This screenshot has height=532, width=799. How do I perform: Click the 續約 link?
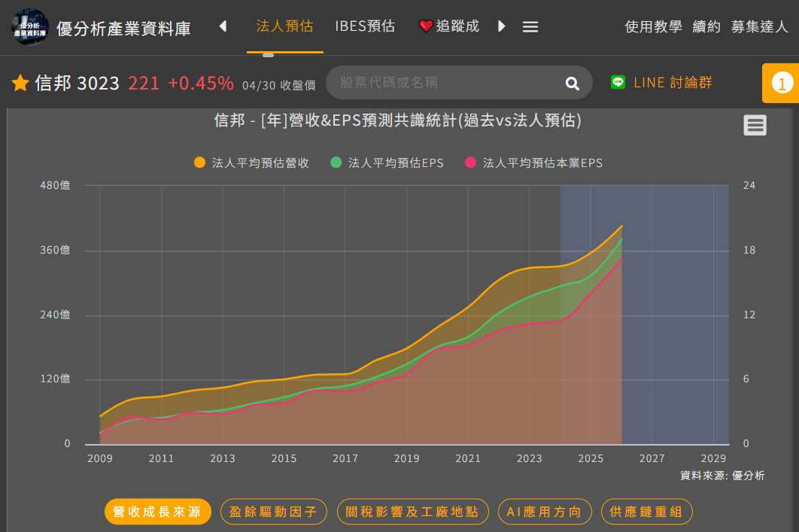[x=706, y=26]
